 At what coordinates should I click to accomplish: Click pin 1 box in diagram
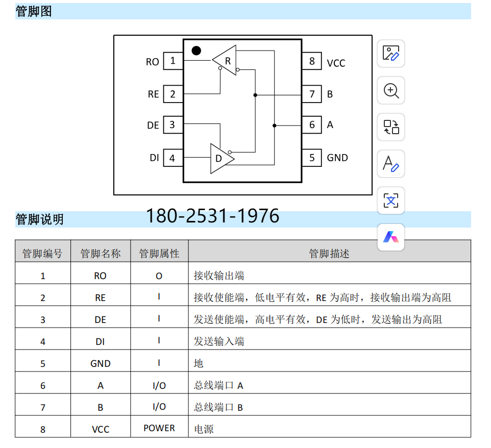[173, 61]
